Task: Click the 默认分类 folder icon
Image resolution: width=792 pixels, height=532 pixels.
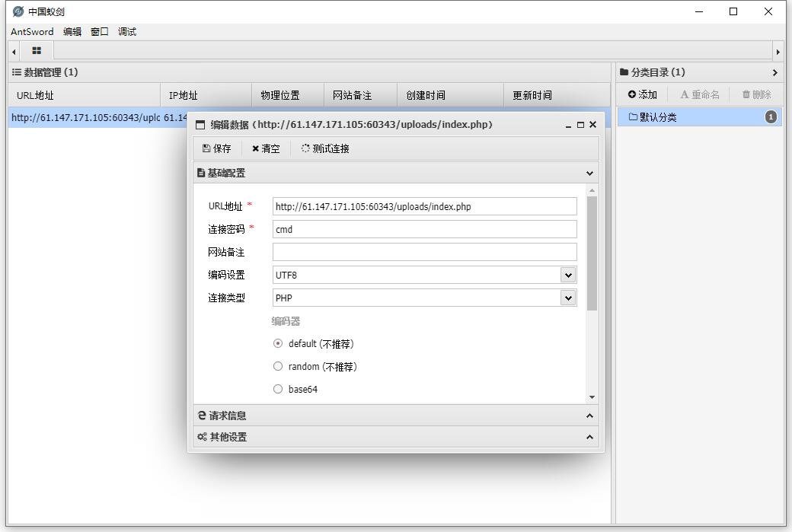Action: [x=633, y=117]
